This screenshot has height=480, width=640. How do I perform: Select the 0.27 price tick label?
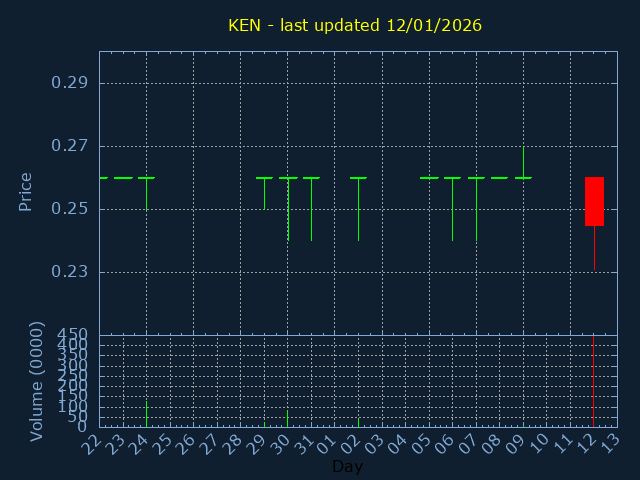70,146
